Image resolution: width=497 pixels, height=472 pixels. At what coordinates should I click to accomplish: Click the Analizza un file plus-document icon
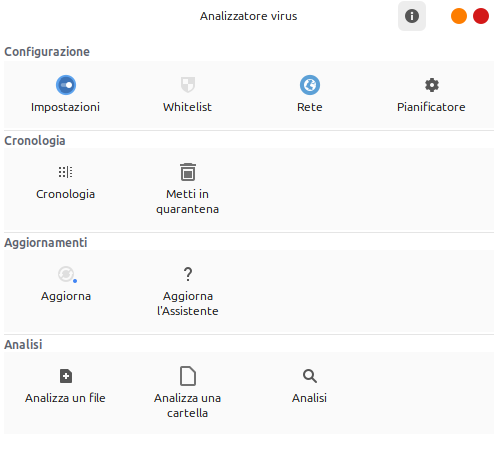tap(66, 376)
